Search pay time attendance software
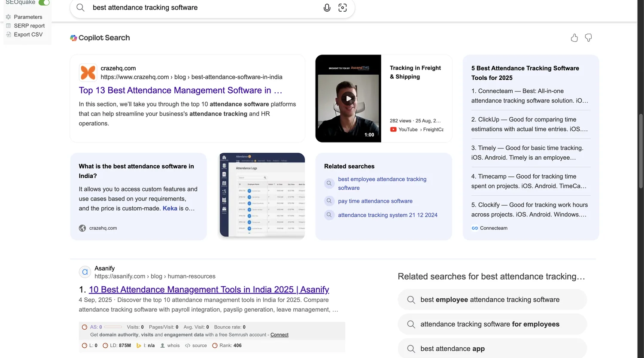 [375, 201]
